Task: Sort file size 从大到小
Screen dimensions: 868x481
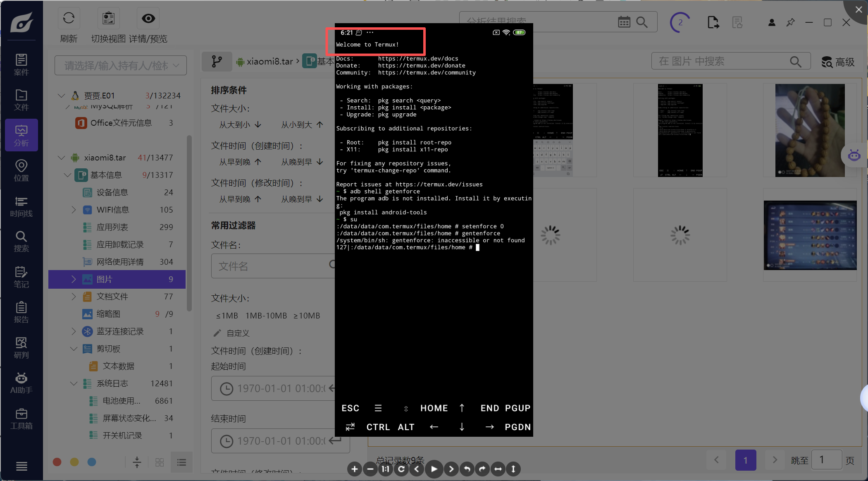Action: (x=240, y=124)
